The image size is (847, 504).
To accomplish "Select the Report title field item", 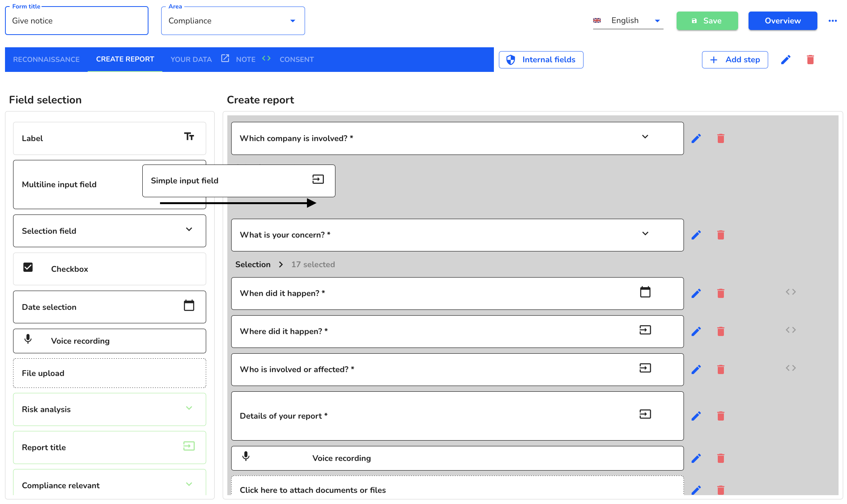I will tap(110, 447).
